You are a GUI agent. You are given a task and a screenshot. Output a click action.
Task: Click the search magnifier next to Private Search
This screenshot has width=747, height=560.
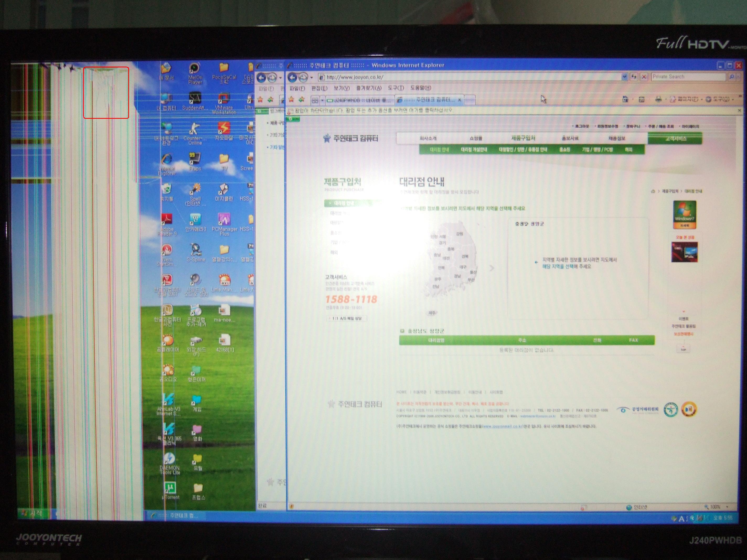[x=732, y=77]
